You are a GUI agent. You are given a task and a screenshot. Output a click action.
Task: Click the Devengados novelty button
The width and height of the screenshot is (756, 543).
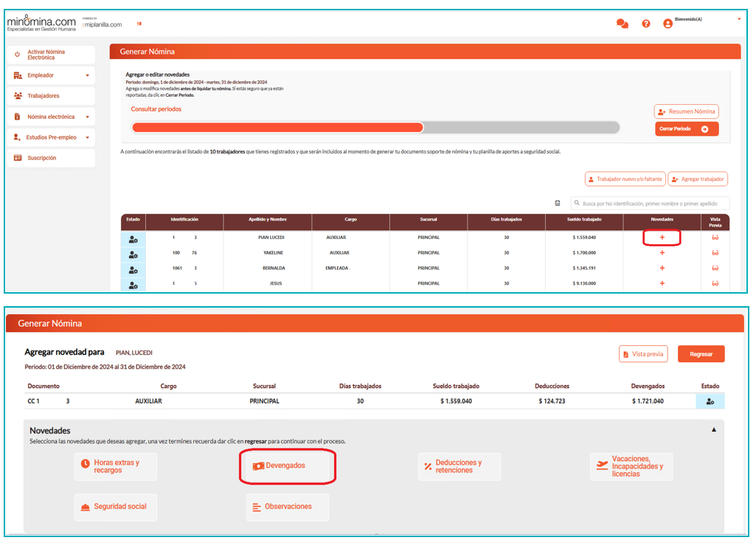[x=288, y=466]
